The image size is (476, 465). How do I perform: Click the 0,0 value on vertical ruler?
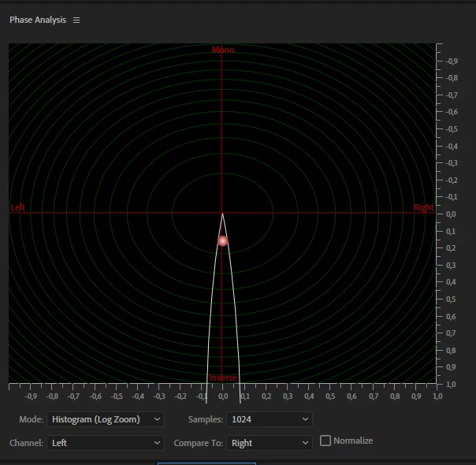[451, 214]
